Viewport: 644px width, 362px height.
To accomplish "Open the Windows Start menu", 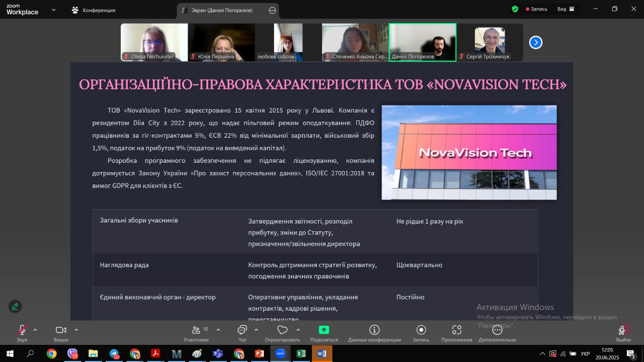I will [10, 353].
